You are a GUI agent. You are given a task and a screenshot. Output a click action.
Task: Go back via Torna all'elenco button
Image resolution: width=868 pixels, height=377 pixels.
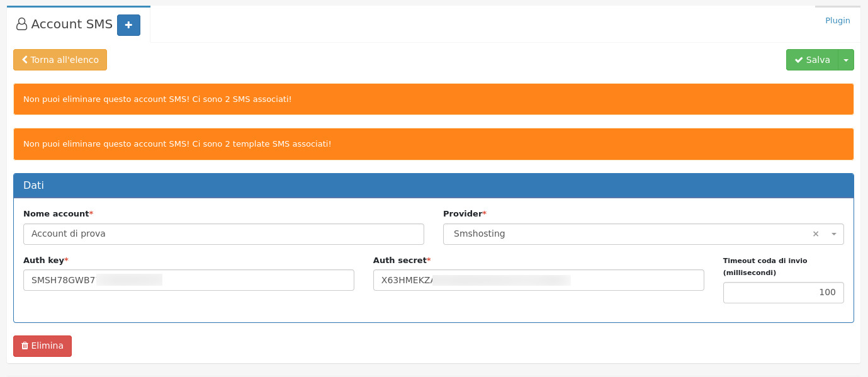(x=60, y=60)
